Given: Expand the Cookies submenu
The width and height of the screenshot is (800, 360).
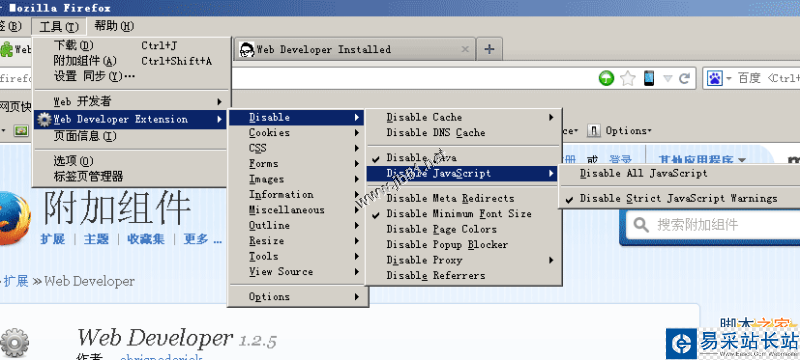Looking at the screenshot, I should click(296, 133).
